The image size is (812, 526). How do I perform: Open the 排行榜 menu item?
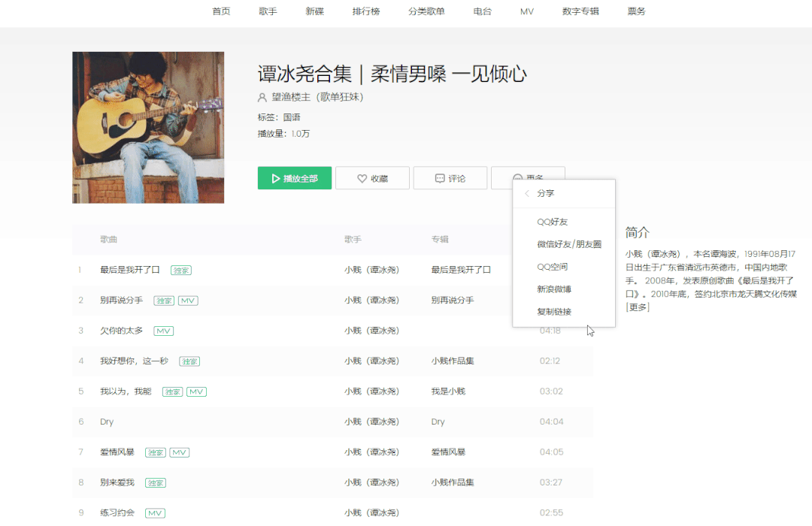(366, 11)
